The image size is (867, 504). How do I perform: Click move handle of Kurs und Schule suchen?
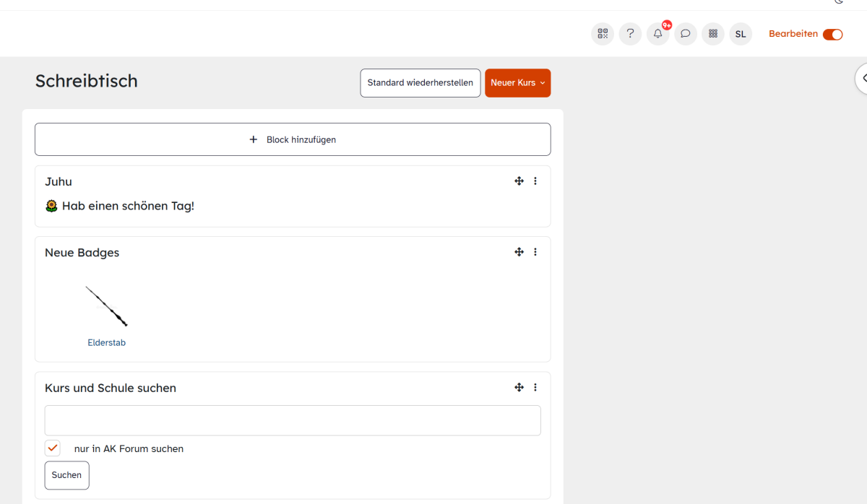[519, 388]
